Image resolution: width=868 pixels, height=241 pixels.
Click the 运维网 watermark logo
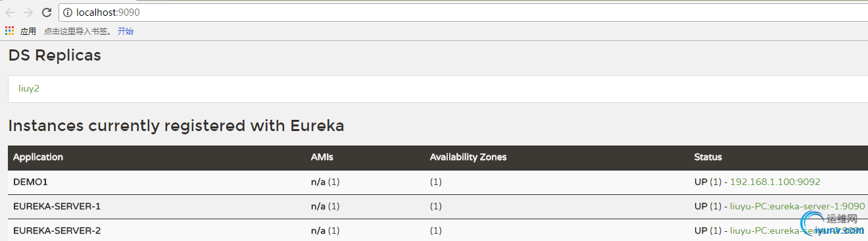[x=831, y=225]
